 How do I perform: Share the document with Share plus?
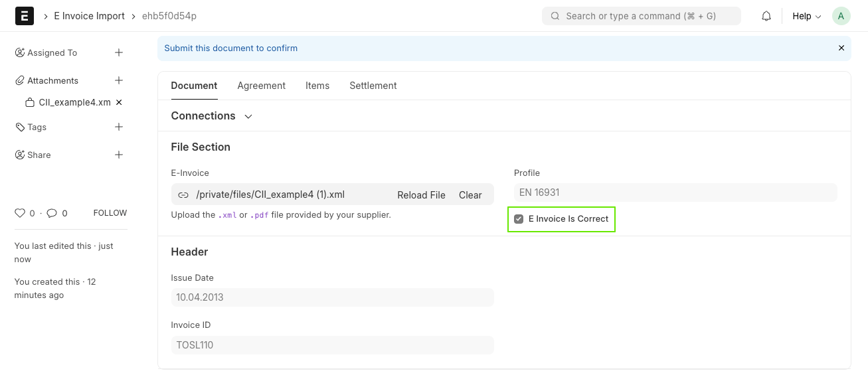click(x=119, y=155)
